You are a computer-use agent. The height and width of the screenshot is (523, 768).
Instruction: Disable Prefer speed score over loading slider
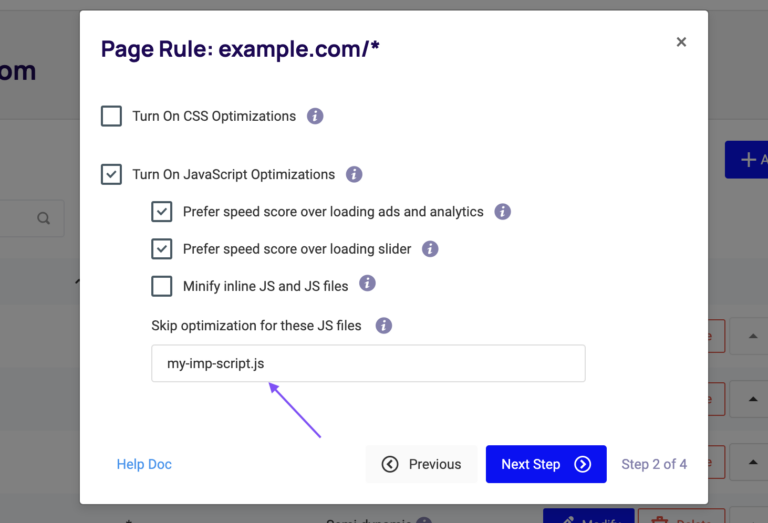coord(162,249)
